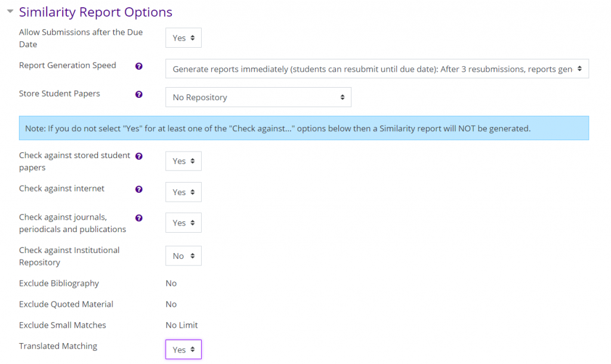
Task: Click the Exclude Bibliography label
Action: [59, 283]
